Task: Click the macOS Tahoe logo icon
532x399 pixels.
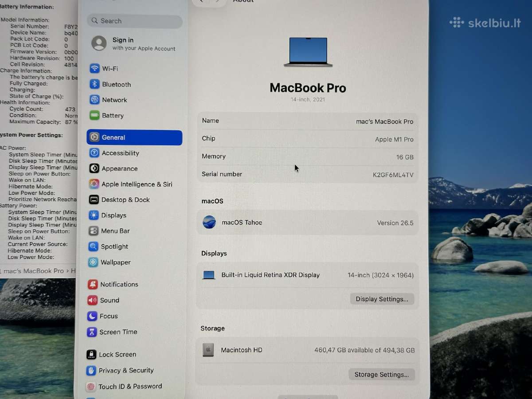Action: pos(209,222)
